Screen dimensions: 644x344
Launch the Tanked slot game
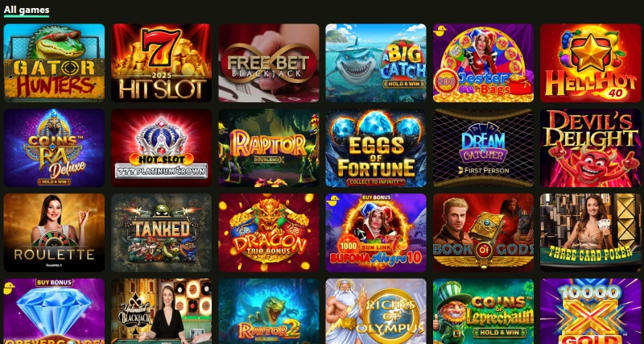(x=162, y=233)
